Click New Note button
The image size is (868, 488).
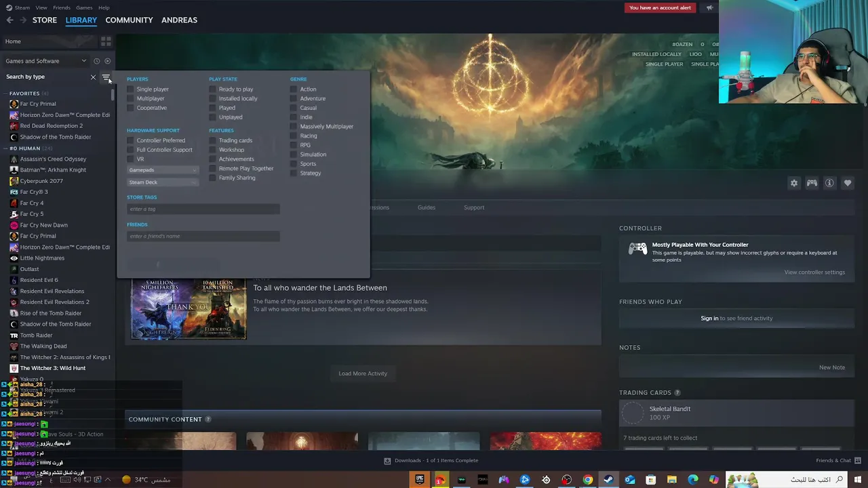tap(832, 367)
